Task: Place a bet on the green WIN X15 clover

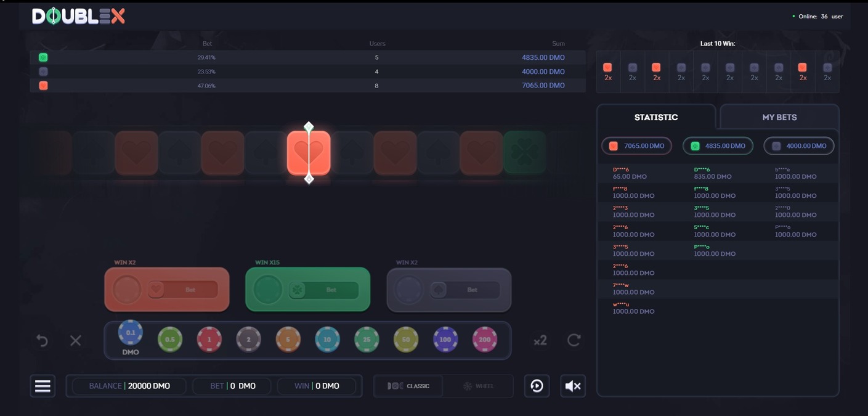Action: coord(307,290)
